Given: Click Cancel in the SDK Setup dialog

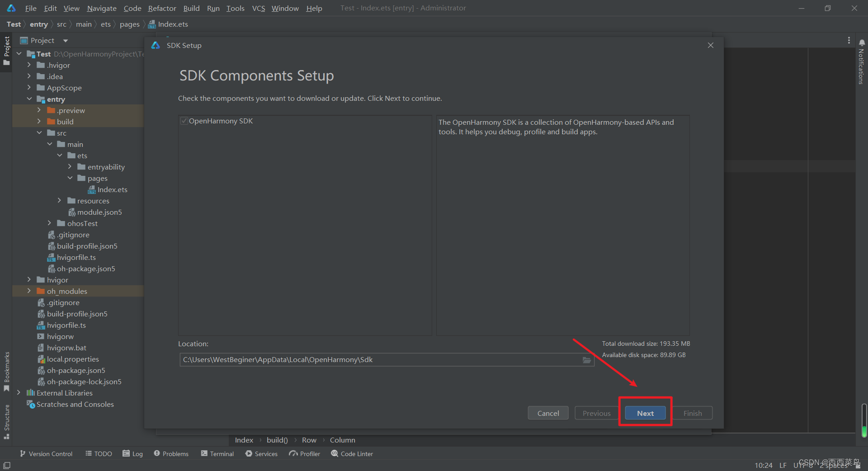Looking at the screenshot, I should tap(548, 413).
